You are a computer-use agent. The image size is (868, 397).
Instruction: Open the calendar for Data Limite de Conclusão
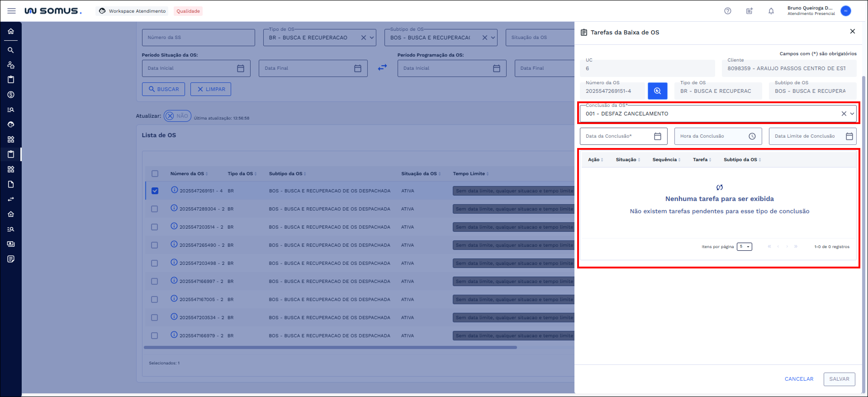pyautogui.click(x=849, y=136)
